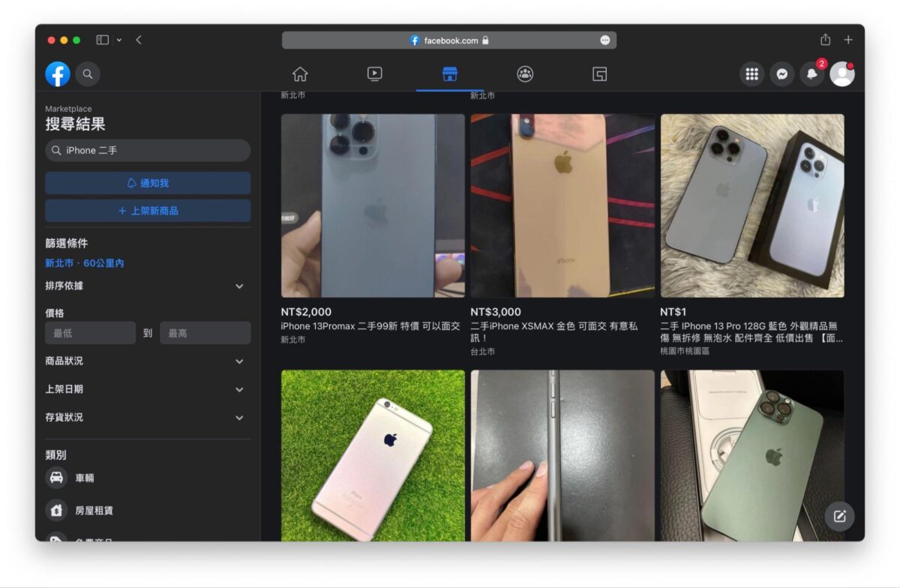The width and height of the screenshot is (900, 588).
Task: Select the Marketplace storefront tab icon
Action: 450,74
